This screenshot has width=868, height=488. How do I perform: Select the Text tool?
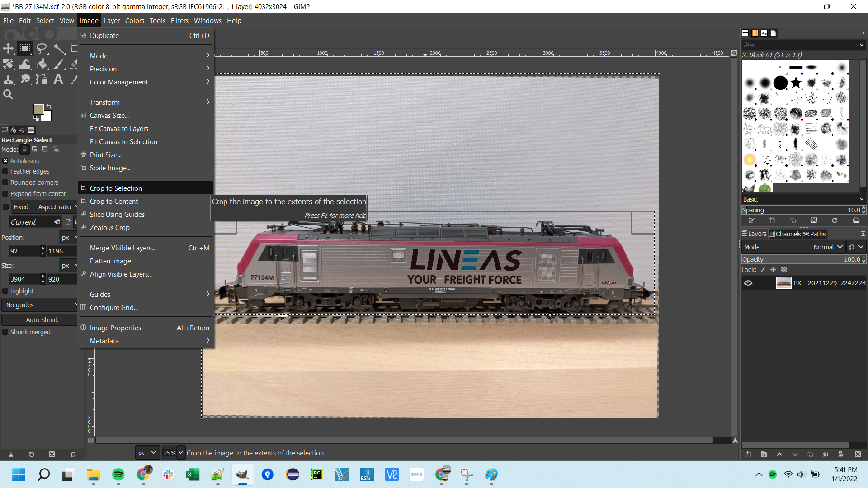[59, 80]
